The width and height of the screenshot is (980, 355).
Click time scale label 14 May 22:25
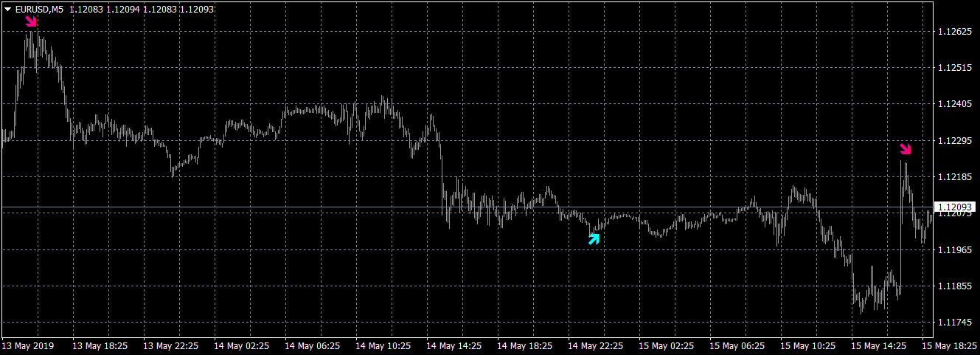coord(596,345)
